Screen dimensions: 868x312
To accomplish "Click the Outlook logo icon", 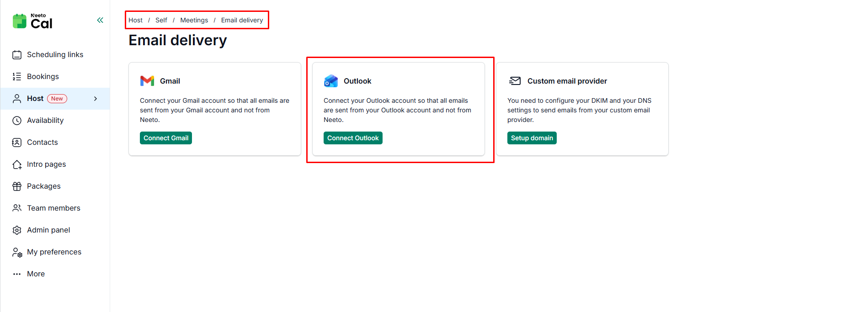I will pyautogui.click(x=330, y=81).
